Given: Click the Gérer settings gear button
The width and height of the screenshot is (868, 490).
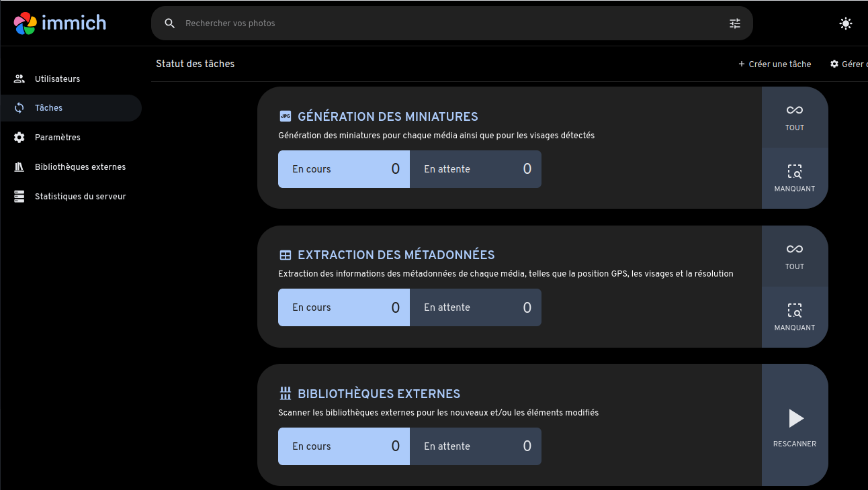Looking at the screenshot, I should point(848,64).
